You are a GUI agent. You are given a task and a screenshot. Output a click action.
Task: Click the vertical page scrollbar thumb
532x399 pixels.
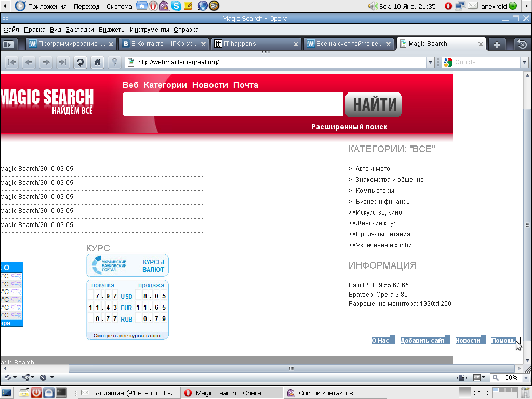527,224
